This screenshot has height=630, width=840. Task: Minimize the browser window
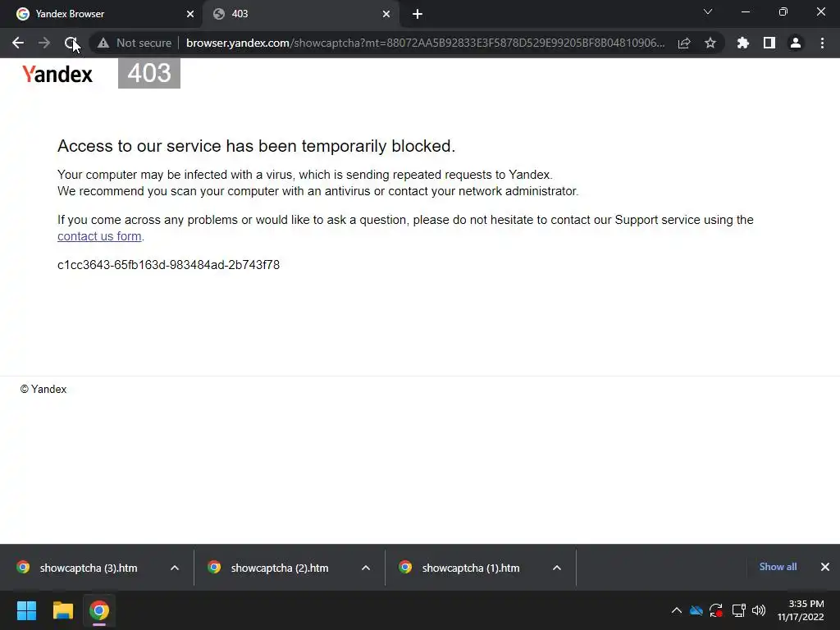[745, 11]
